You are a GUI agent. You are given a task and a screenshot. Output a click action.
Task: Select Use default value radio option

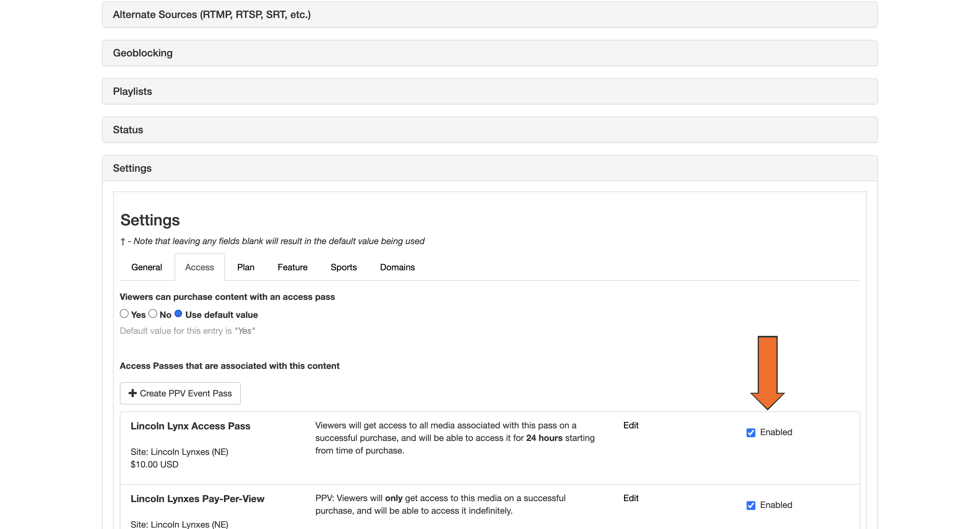click(178, 313)
